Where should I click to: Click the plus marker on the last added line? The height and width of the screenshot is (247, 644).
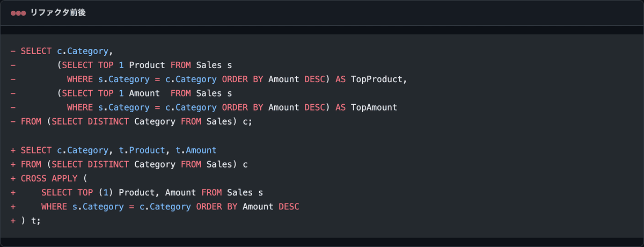click(x=13, y=220)
